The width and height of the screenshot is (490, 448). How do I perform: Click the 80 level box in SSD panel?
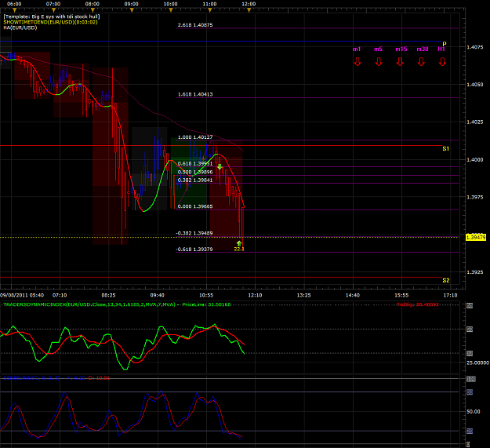470,392
